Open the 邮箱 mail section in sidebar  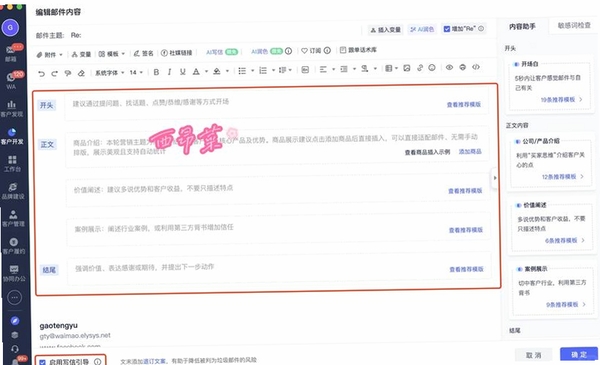11,53
